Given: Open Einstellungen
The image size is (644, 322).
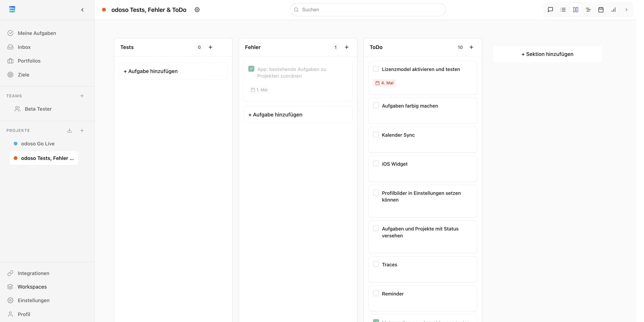Looking at the screenshot, I should [34, 300].
